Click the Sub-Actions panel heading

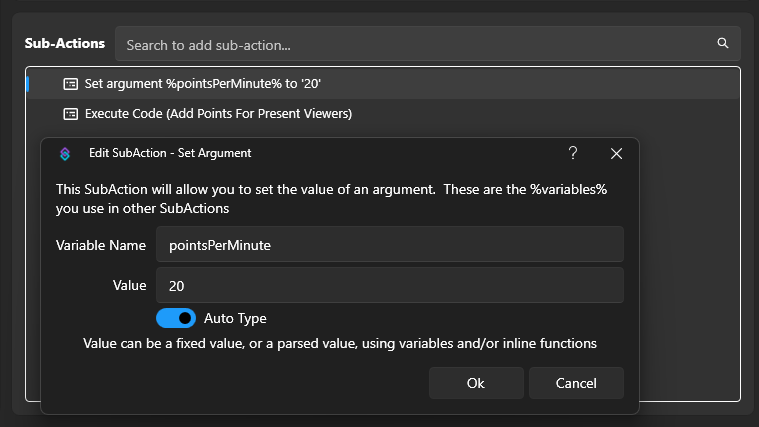[64, 44]
